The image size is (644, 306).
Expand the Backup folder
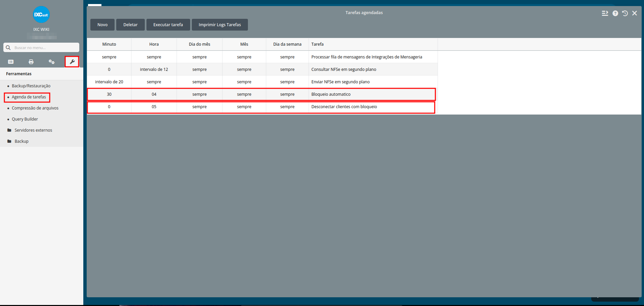click(18, 141)
